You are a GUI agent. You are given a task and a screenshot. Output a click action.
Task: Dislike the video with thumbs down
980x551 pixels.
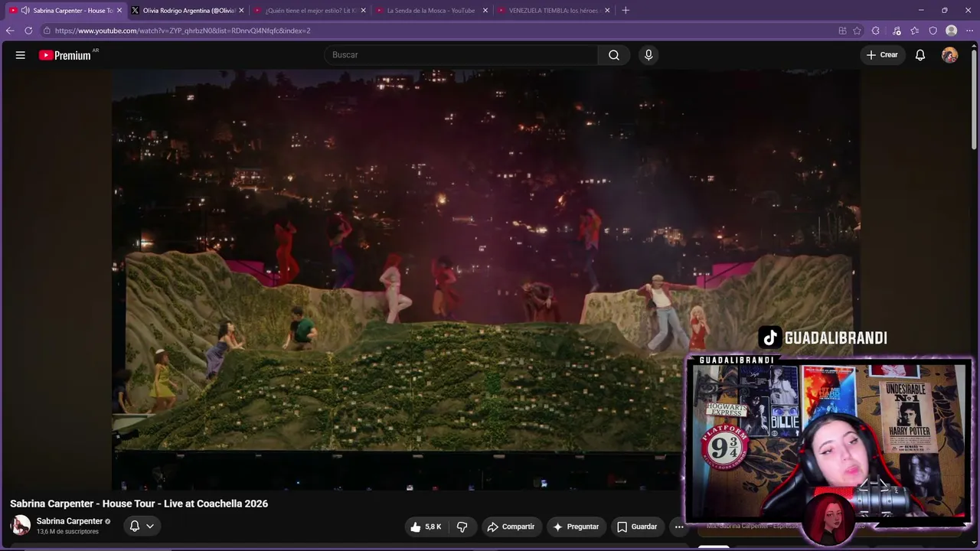pyautogui.click(x=462, y=527)
